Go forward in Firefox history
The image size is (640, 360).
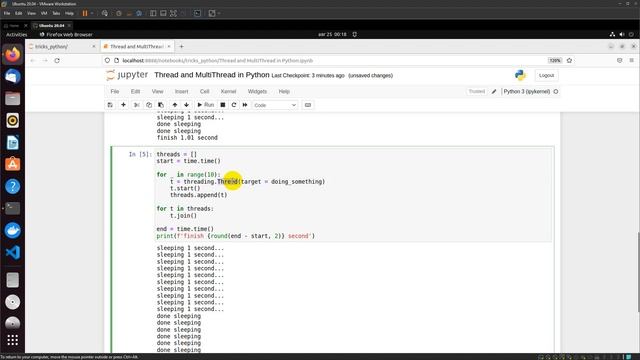tap(45, 60)
